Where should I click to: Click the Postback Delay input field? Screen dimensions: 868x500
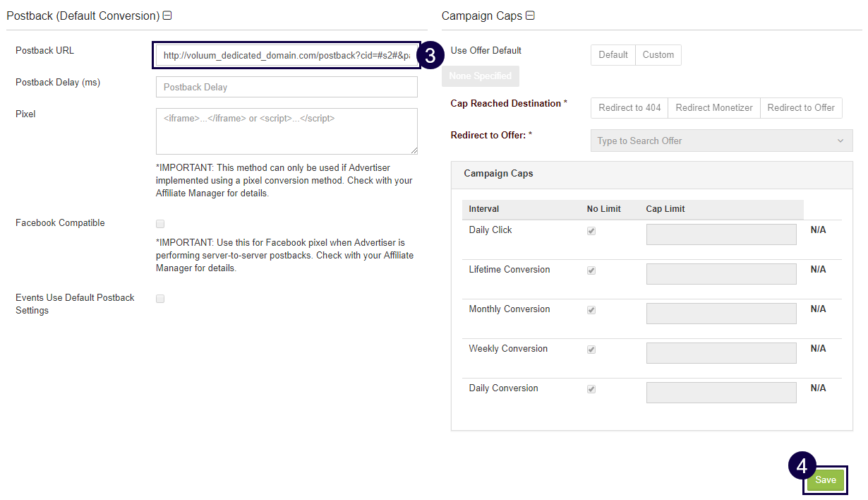(x=286, y=87)
